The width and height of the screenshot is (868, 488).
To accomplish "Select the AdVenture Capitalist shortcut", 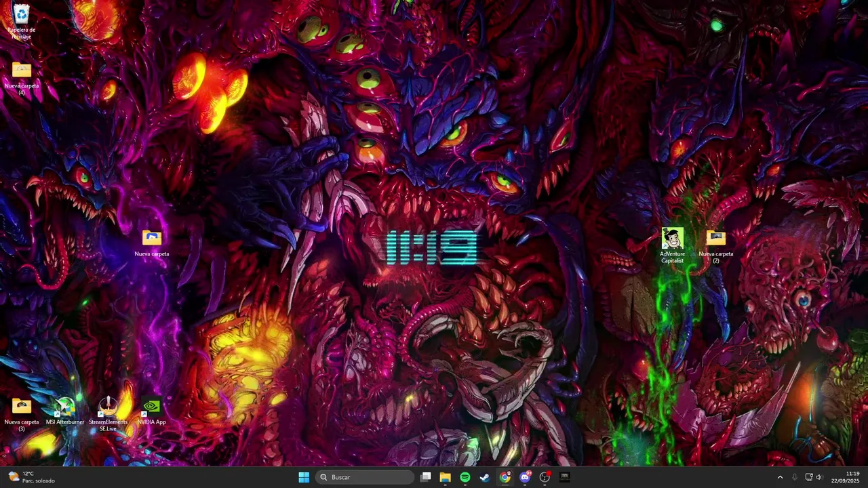I will click(673, 246).
